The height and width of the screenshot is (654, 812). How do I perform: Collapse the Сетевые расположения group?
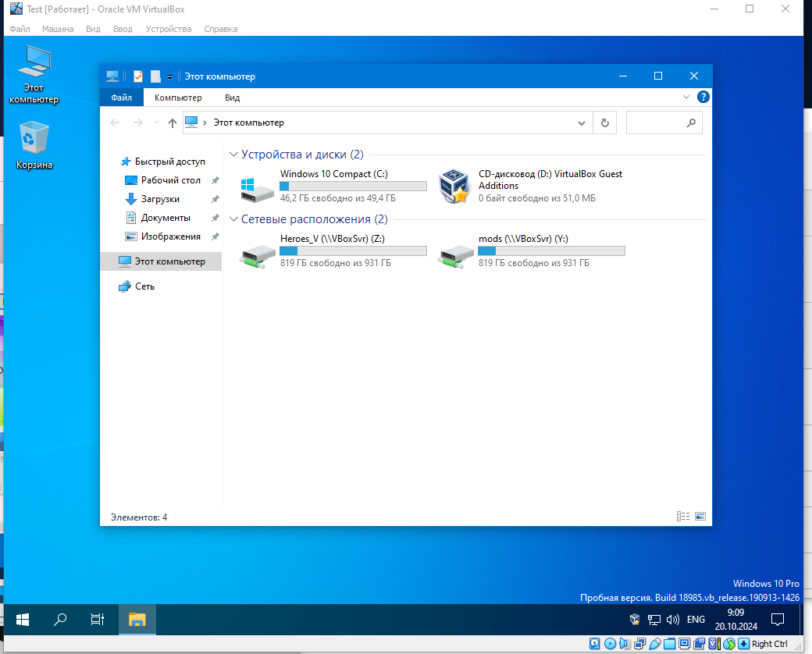233,219
